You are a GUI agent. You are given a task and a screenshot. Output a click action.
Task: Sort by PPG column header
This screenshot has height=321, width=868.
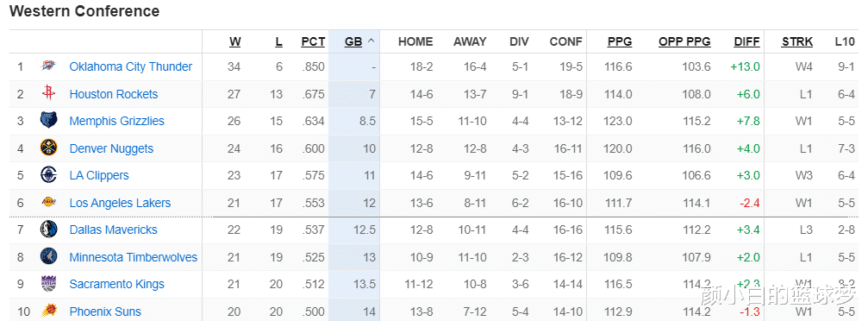620,41
